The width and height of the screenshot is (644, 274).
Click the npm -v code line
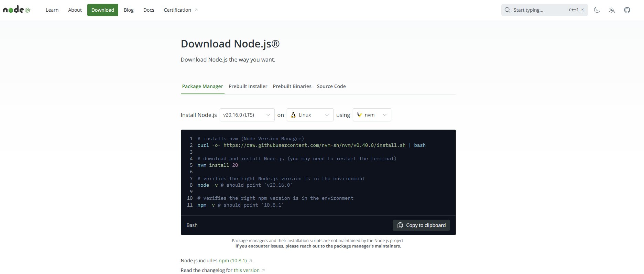click(241, 205)
